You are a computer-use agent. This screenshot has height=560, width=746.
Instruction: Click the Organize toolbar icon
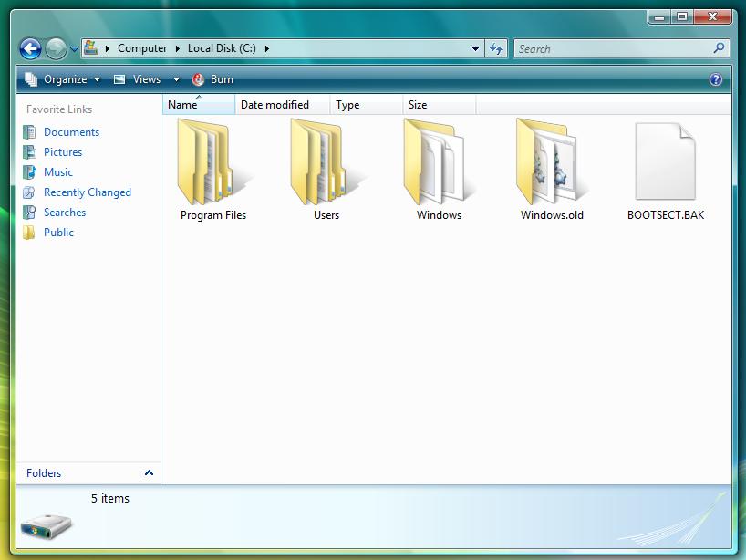click(31, 79)
